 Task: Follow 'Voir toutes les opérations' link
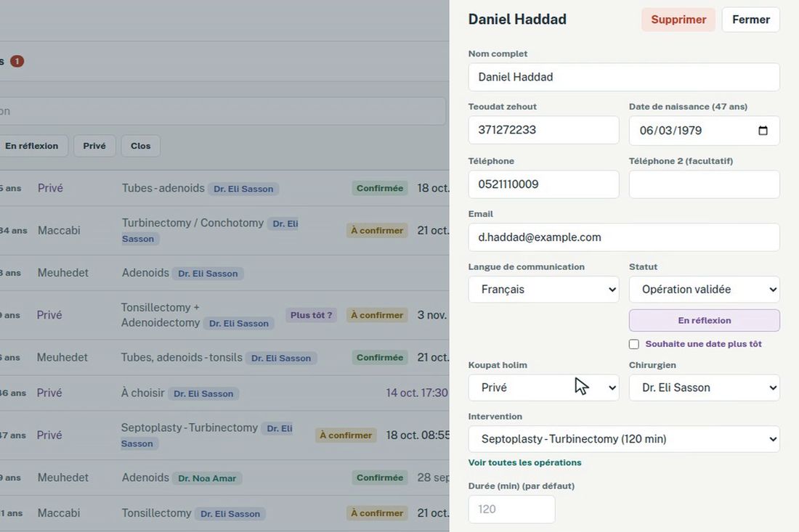click(524, 462)
